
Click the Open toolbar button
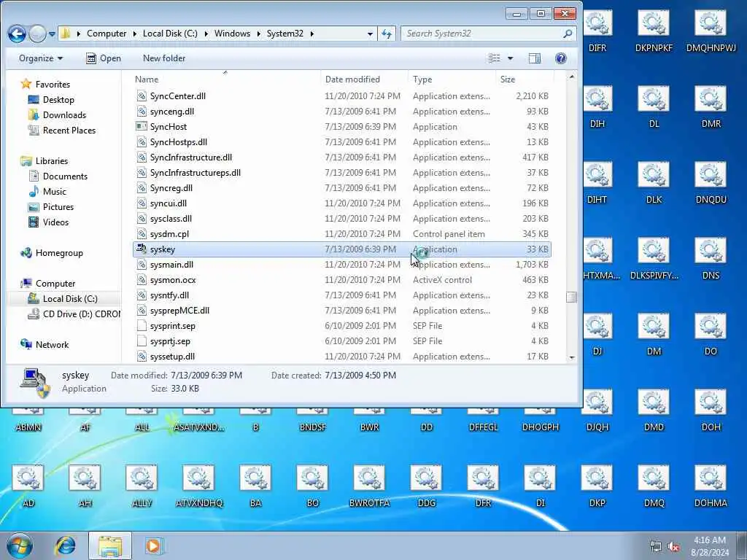[x=104, y=58]
